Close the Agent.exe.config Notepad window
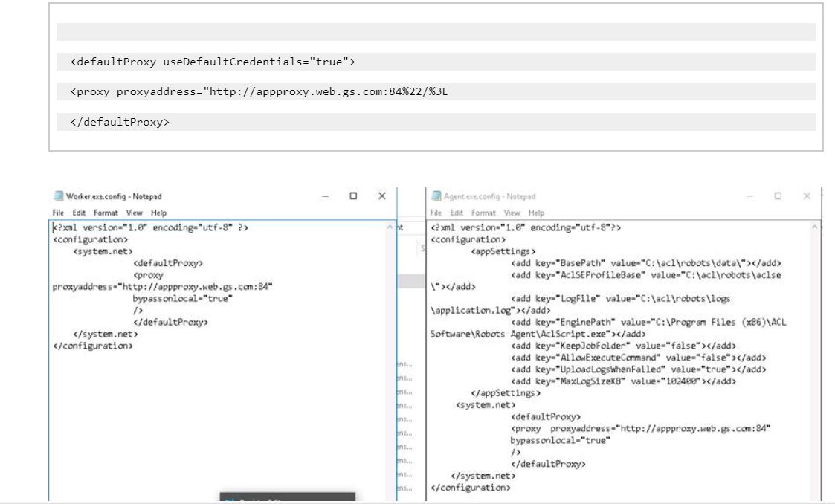This screenshot has height=504, width=835. pyautogui.click(x=806, y=196)
